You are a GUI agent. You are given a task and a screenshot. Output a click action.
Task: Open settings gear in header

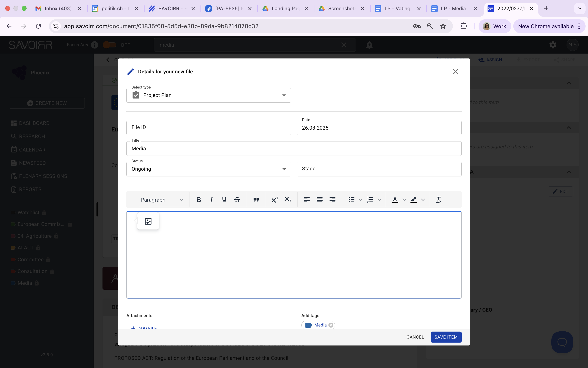pyautogui.click(x=553, y=45)
